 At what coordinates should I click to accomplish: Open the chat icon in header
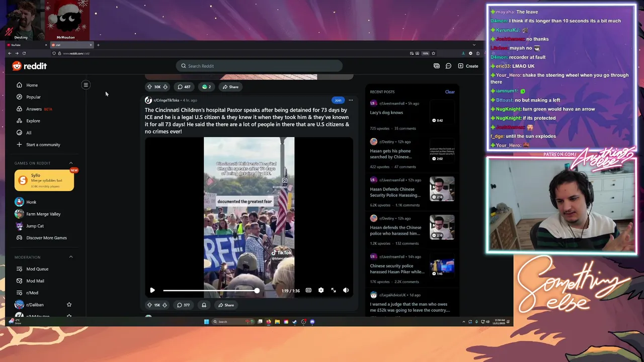(x=448, y=66)
